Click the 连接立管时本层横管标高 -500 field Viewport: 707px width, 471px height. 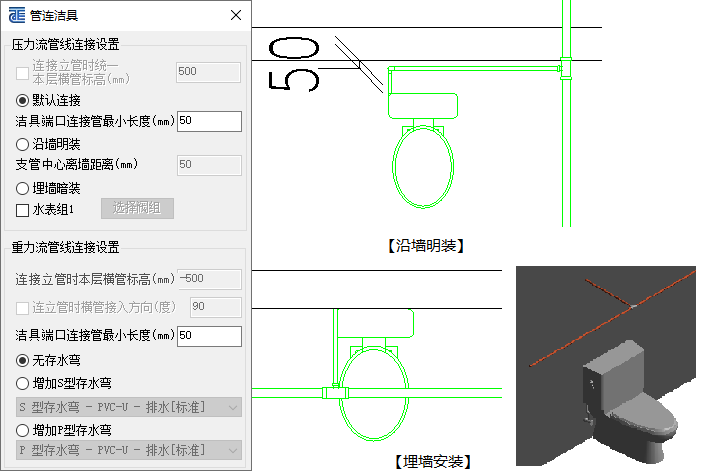[x=209, y=279]
